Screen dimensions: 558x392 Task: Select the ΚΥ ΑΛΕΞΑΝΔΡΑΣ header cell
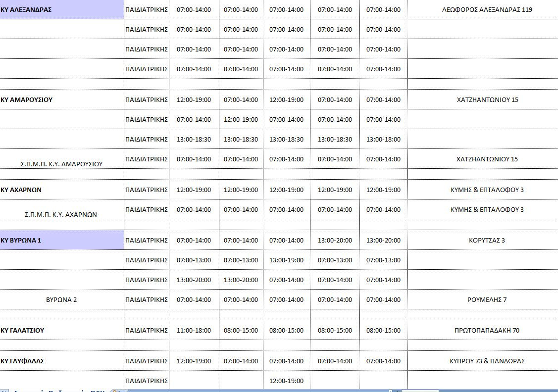(x=62, y=10)
